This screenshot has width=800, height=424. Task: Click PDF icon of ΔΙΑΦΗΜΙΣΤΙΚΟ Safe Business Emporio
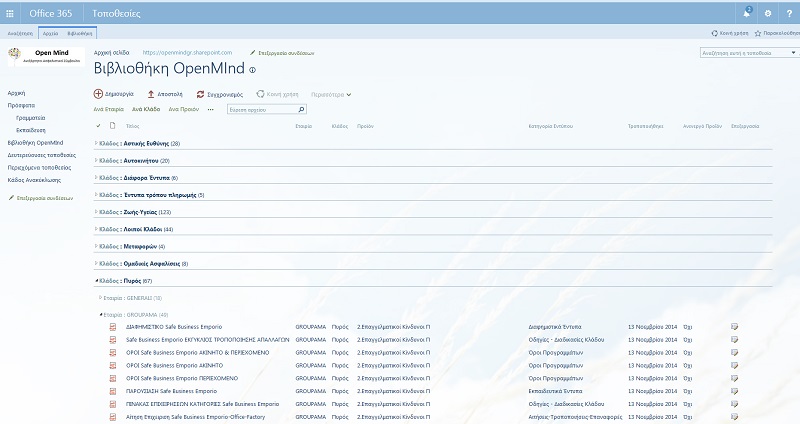(x=113, y=327)
